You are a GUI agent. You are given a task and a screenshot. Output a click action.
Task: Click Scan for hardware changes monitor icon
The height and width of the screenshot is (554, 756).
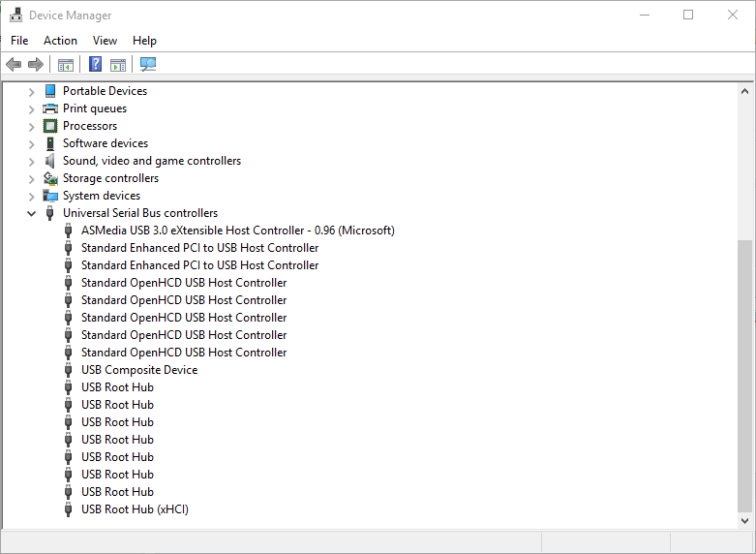point(148,64)
